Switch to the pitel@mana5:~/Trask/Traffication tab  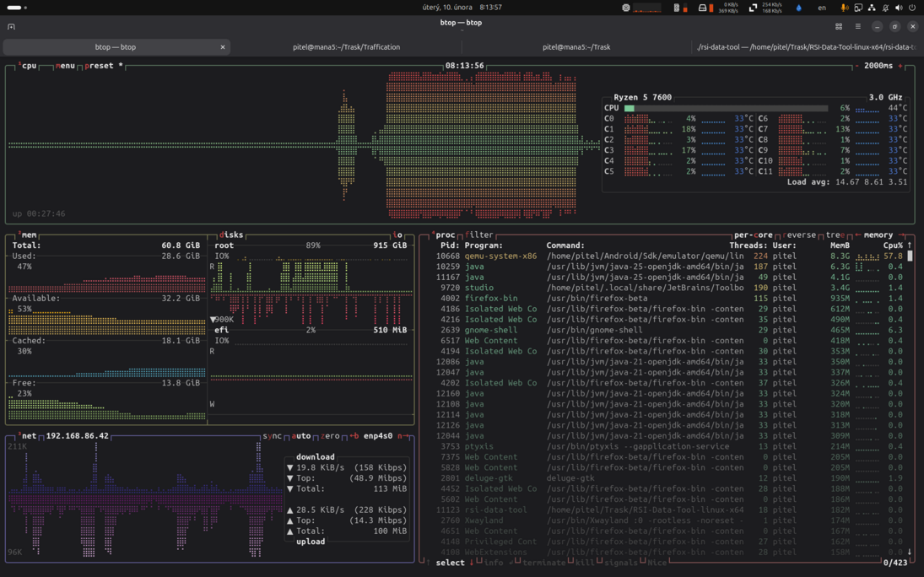point(347,47)
